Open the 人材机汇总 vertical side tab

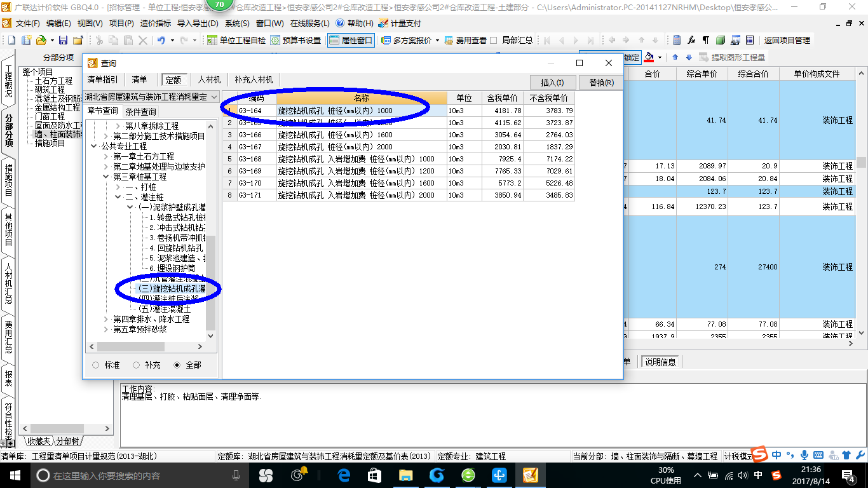pyautogui.click(x=8, y=283)
